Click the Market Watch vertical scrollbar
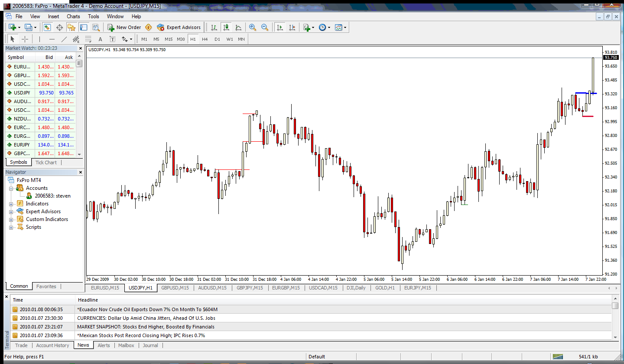 [x=79, y=105]
